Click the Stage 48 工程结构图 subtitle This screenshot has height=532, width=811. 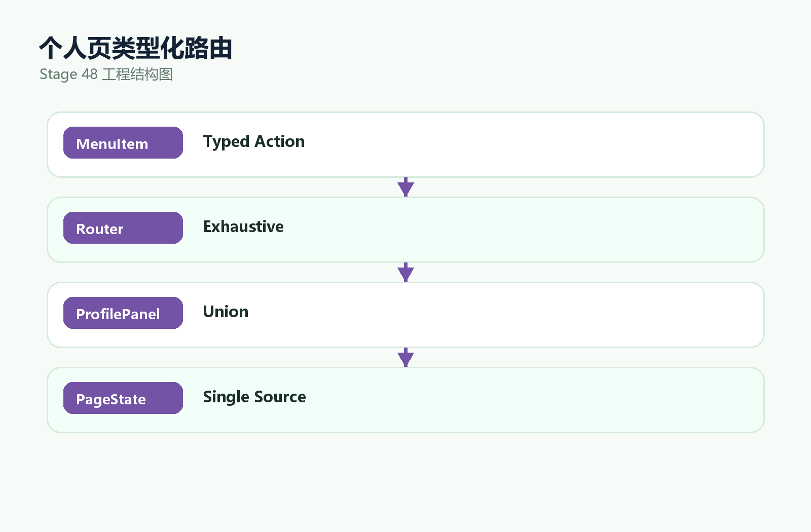106,74
